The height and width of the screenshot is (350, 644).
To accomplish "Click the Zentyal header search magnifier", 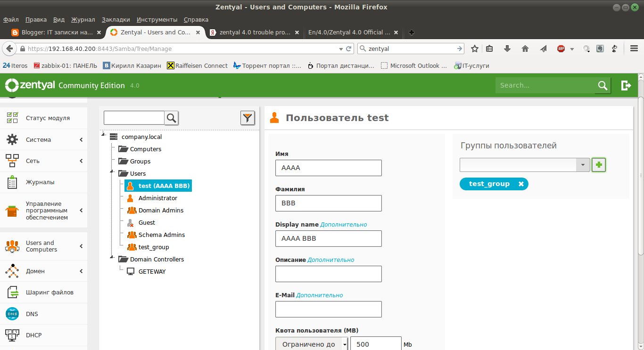I will (603, 85).
